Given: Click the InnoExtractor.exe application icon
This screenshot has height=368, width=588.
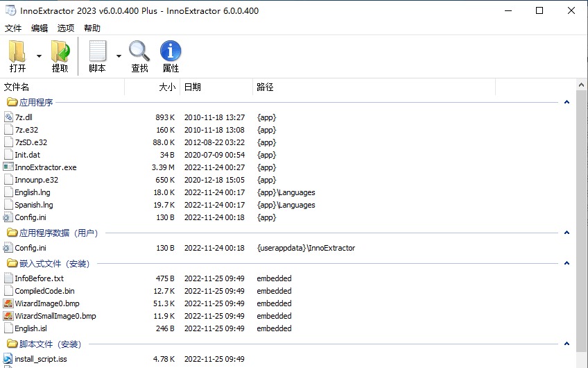Looking at the screenshot, I should [x=8, y=167].
